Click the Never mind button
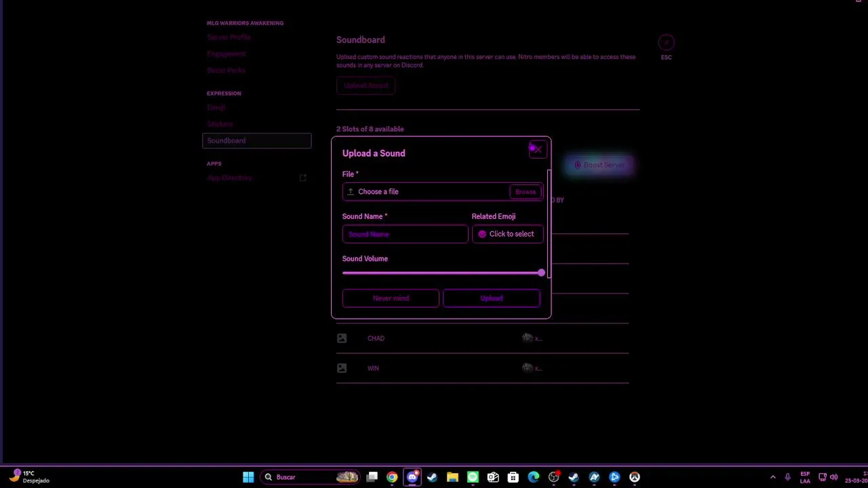The height and width of the screenshot is (488, 868). click(x=391, y=298)
